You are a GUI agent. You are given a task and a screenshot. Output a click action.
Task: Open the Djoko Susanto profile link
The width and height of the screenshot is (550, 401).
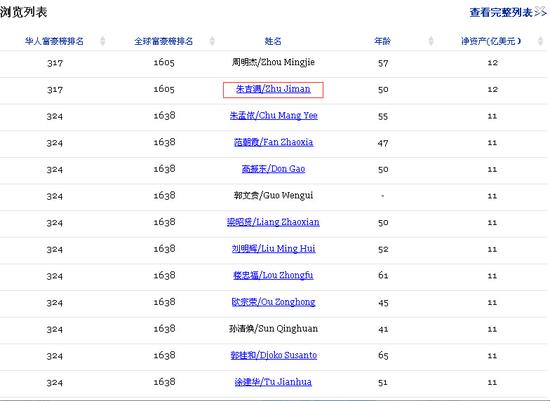[x=274, y=355]
